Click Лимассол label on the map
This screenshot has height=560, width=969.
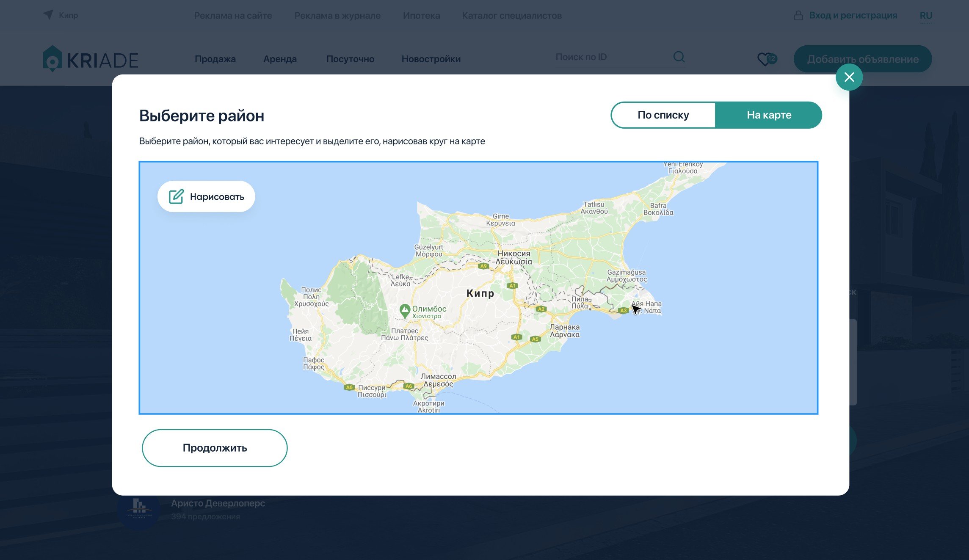click(438, 376)
